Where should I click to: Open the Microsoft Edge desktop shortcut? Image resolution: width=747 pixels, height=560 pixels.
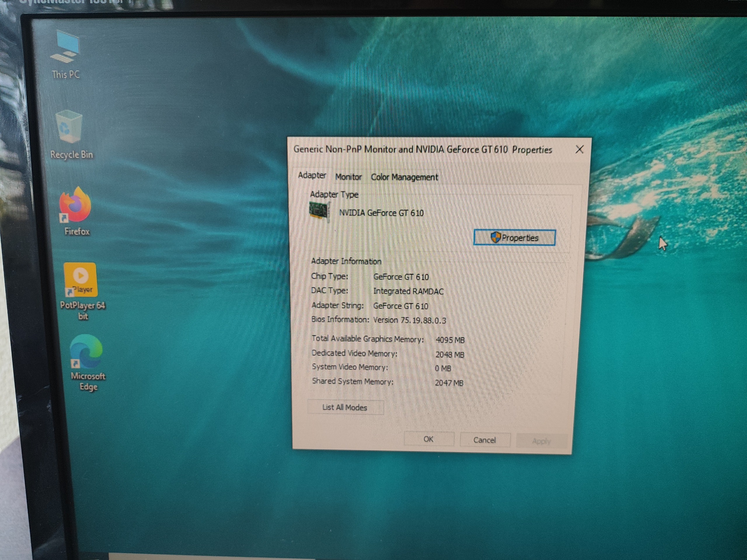coord(86,353)
